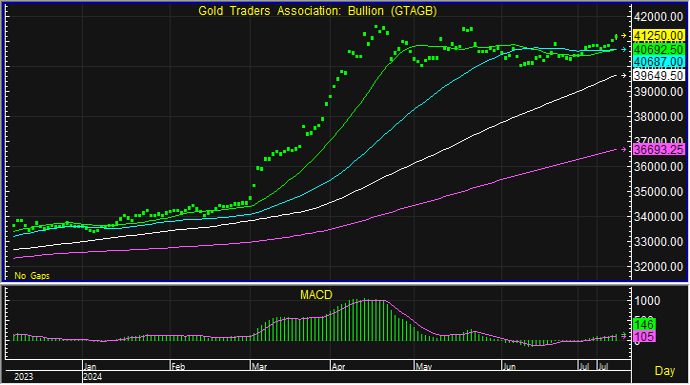This screenshot has height=385, width=690.
Task: Click the Jun marker on the time axis
Action: tap(509, 366)
